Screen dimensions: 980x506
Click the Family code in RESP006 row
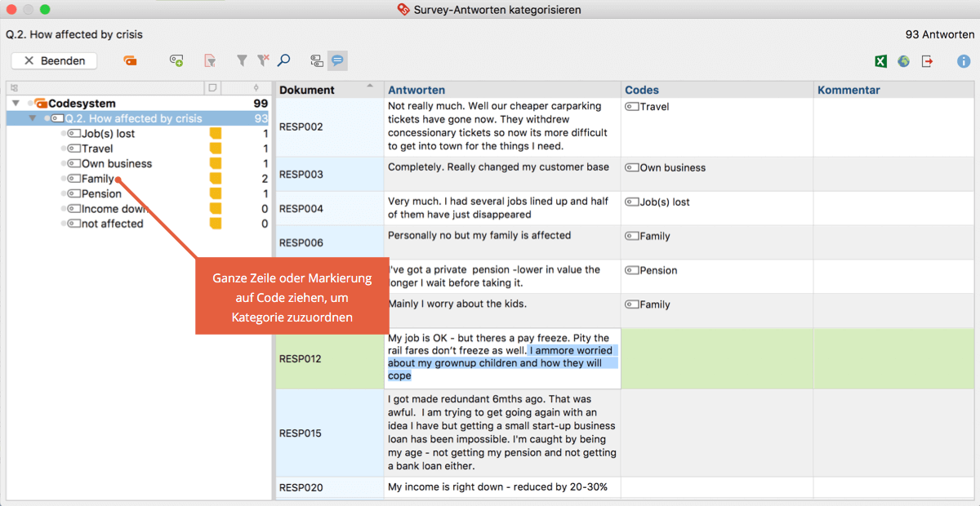(648, 236)
